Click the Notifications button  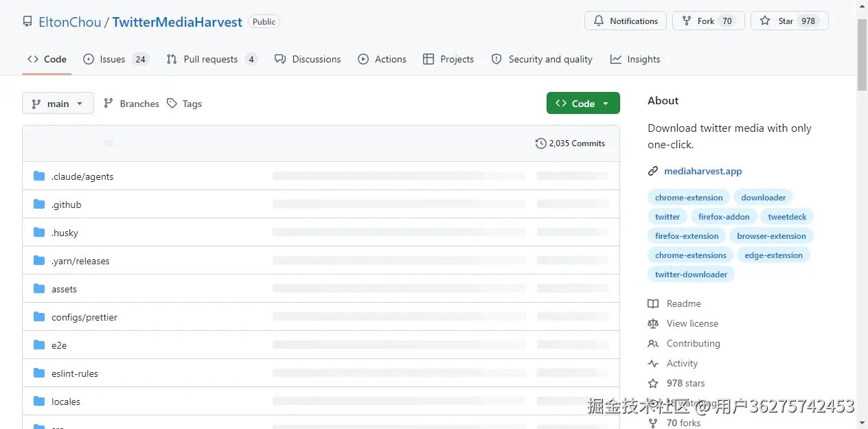point(626,21)
